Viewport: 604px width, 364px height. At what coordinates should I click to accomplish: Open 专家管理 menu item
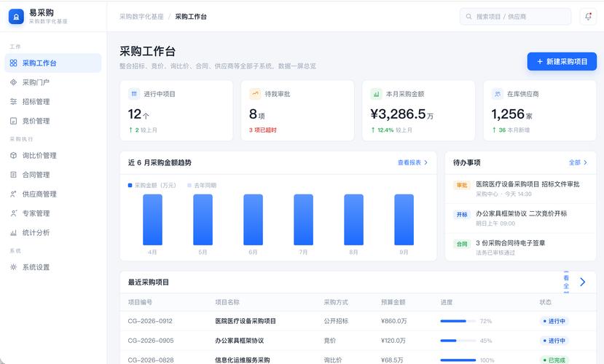tap(52, 213)
